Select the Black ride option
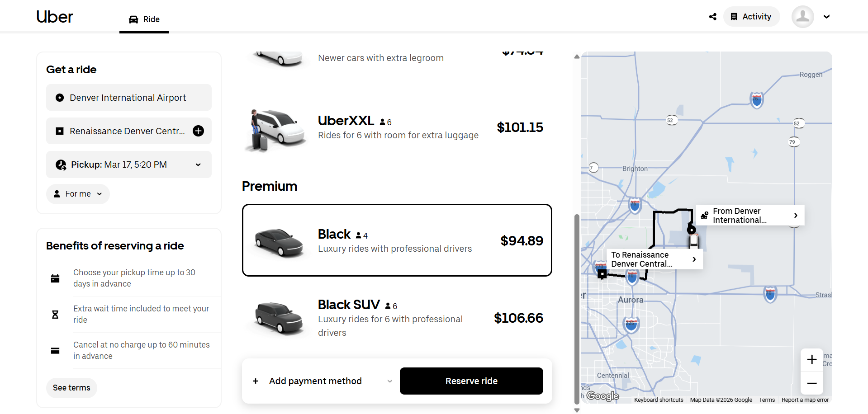The width and height of the screenshot is (868, 414). click(397, 240)
